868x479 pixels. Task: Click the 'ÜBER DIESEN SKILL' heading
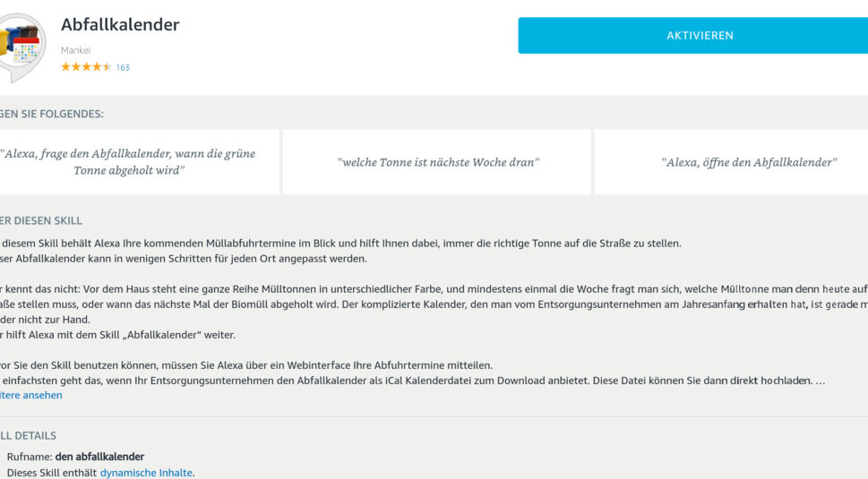tap(41, 220)
